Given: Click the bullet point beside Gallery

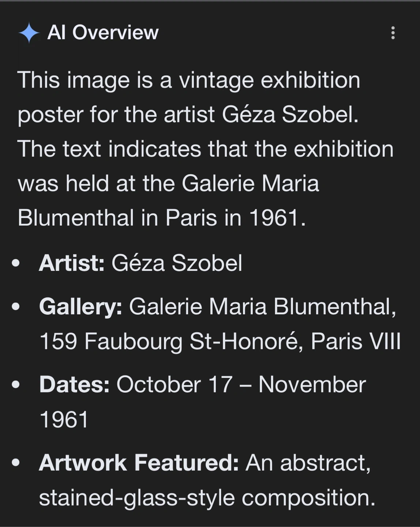Looking at the screenshot, I should pos(16,307).
